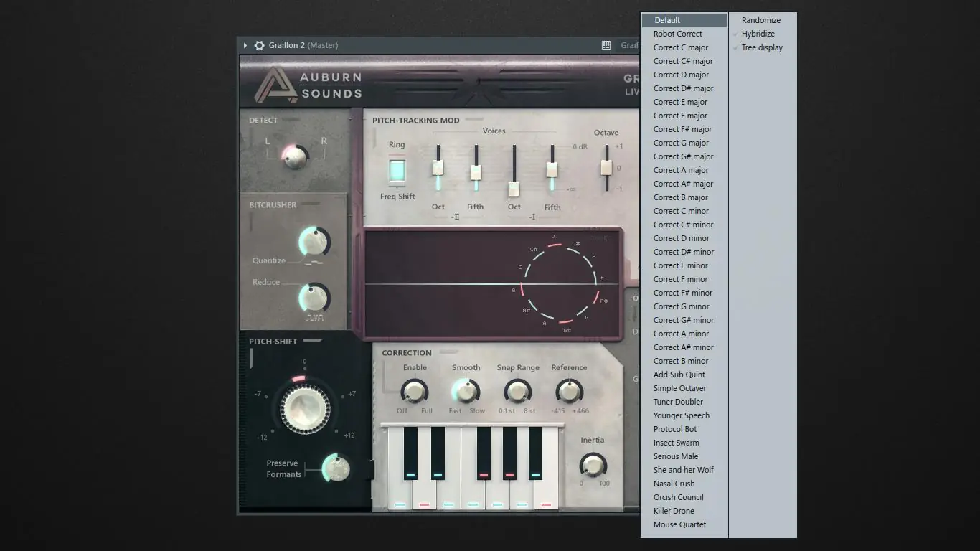The image size is (980, 551).
Task: Choose the Correct G major preset
Action: point(684,143)
